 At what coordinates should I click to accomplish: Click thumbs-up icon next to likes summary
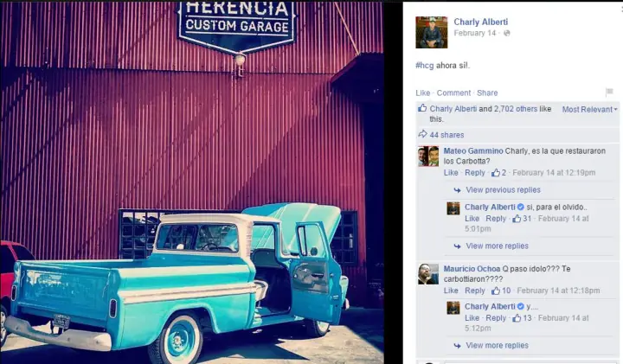pyautogui.click(x=422, y=108)
